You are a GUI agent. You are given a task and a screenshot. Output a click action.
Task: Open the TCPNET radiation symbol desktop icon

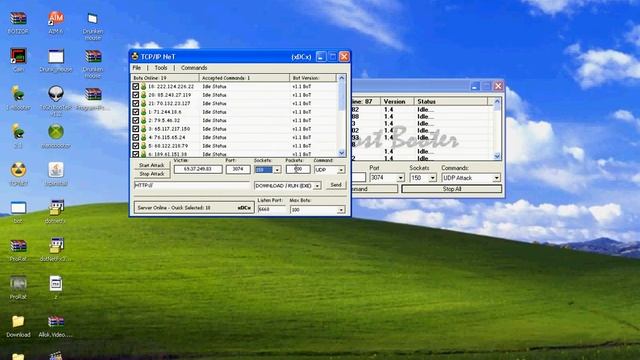click(x=18, y=170)
